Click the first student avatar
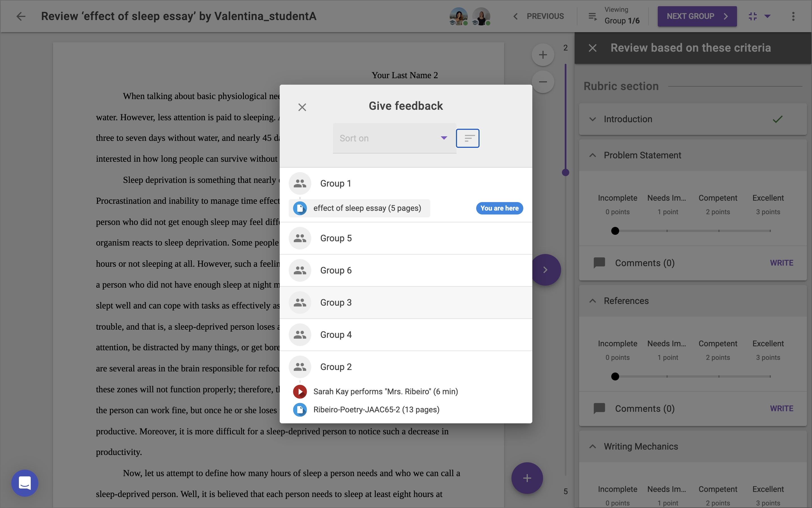 [x=458, y=16]
